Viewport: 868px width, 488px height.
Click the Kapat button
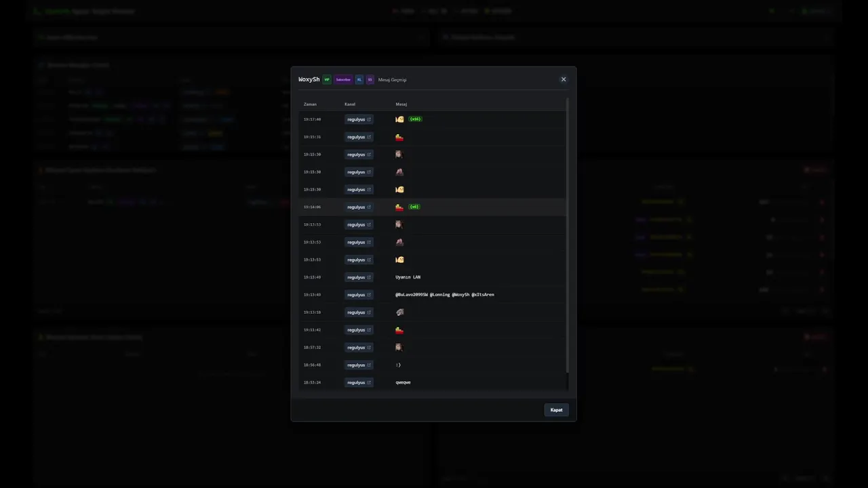[x=556, y=409]
